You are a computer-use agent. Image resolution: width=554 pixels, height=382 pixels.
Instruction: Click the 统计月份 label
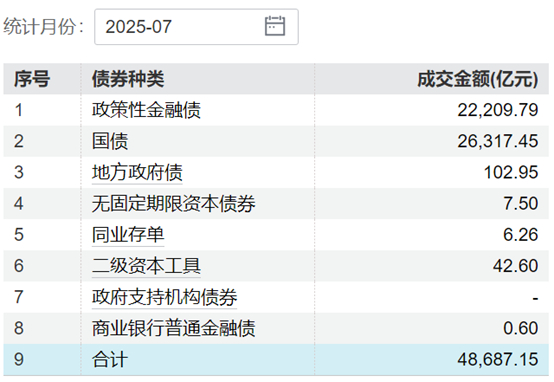[x=44, y=27]
